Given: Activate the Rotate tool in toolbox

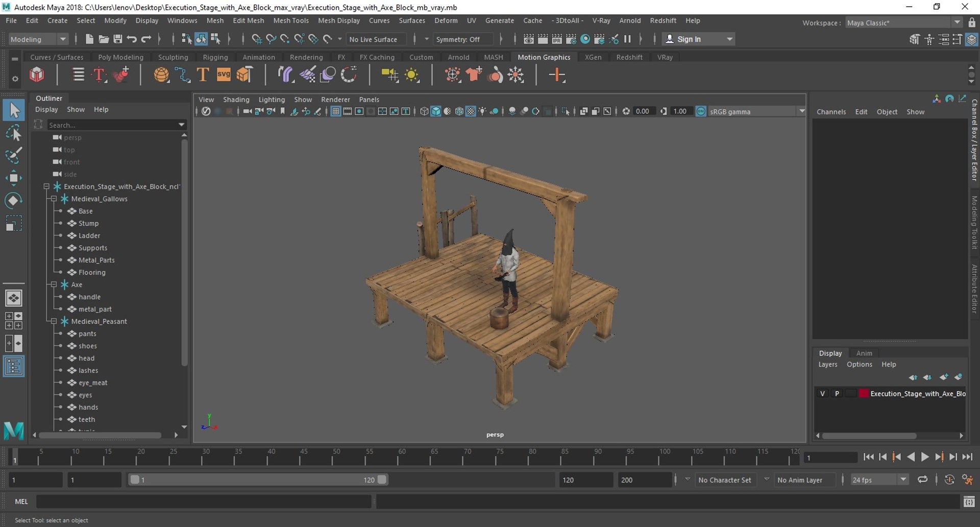Looking at the screenshot, I should 14,200.
